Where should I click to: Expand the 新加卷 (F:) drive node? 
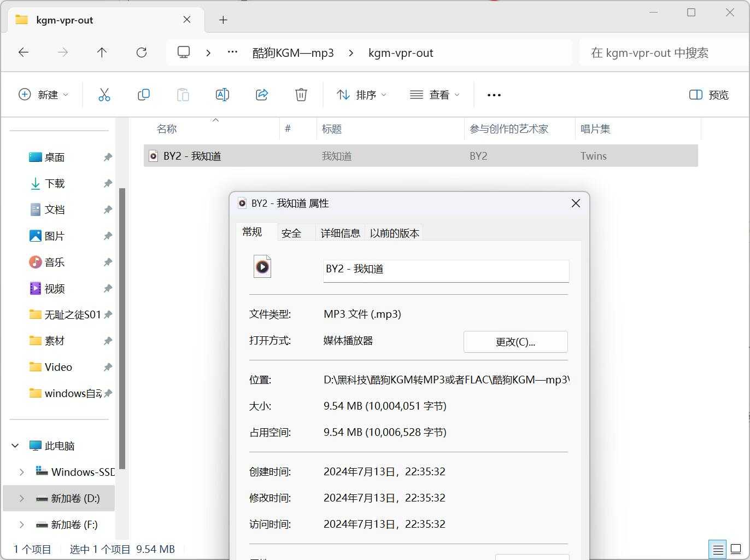point(22,524)
